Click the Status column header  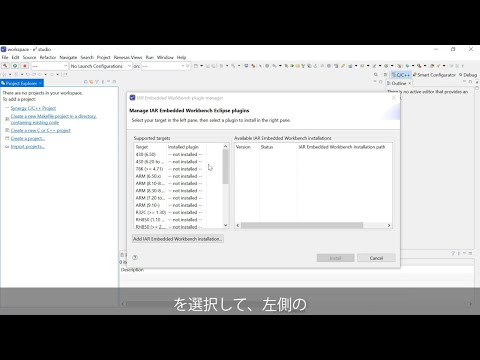coord(278,147)
